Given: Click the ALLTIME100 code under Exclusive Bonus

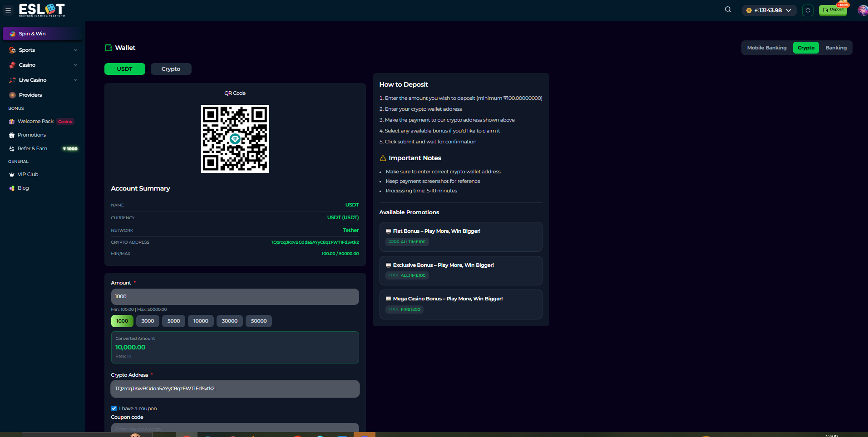Looking at the screenshot, I should pyautogui.click(x=407, y=275).
